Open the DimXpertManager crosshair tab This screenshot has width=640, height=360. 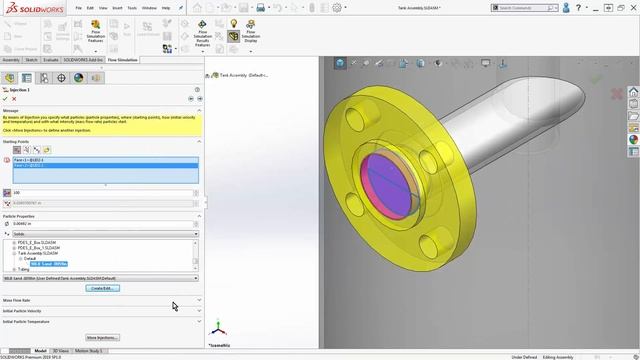(x=61, y=78)
